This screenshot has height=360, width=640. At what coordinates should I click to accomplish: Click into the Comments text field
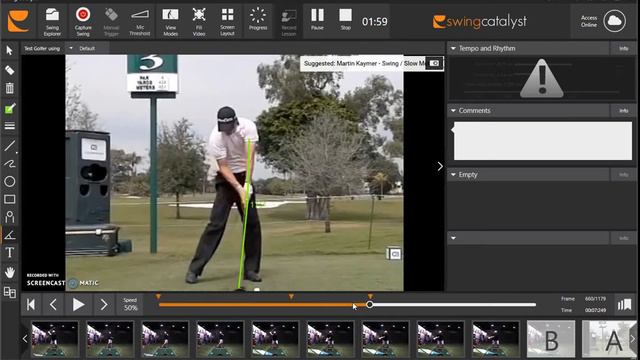[543, 141]
